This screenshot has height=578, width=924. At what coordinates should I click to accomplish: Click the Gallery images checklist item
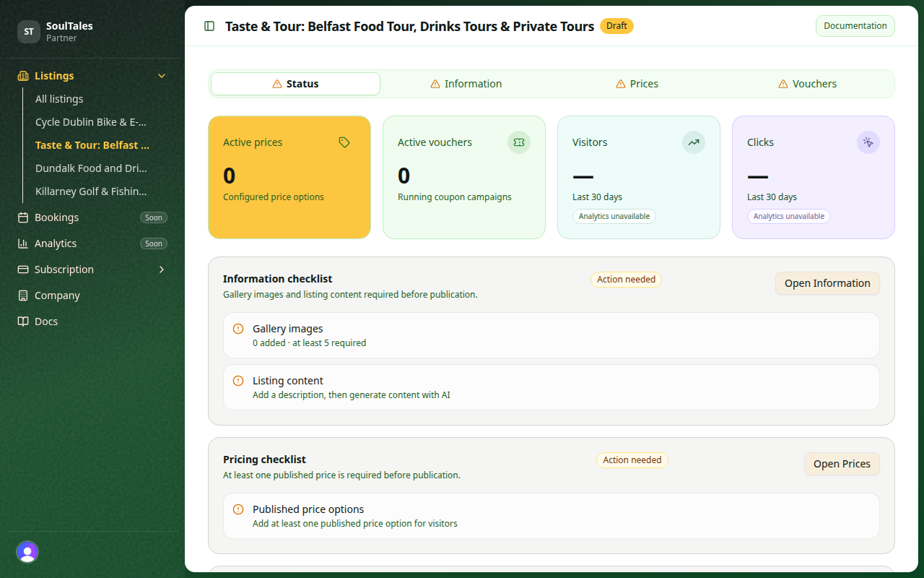click(x=552, y=335)
